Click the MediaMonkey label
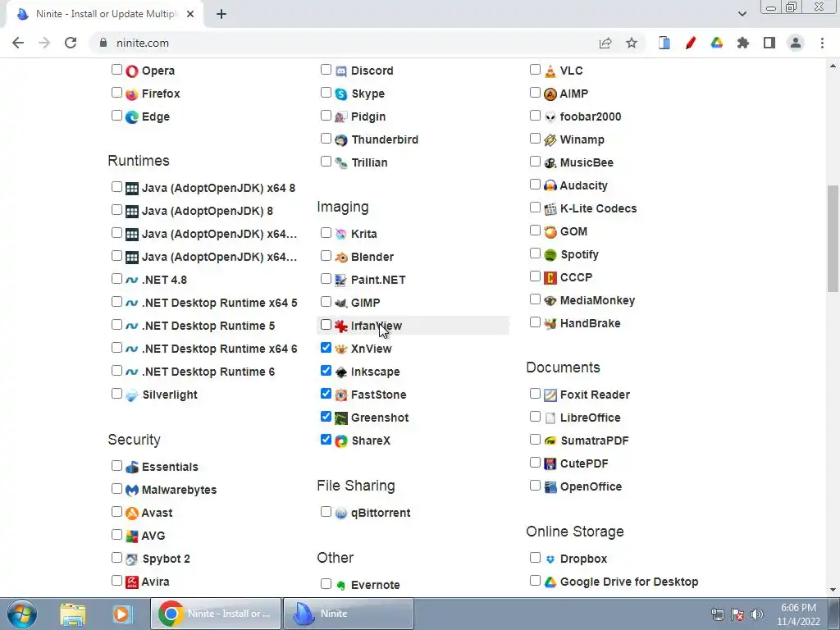Image resolution: width=840 pixels, height=630 pixels. click(x=597, y=300)
